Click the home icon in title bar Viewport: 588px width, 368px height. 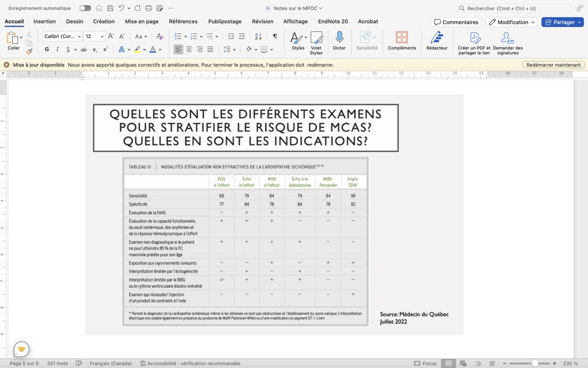point(99,8)
